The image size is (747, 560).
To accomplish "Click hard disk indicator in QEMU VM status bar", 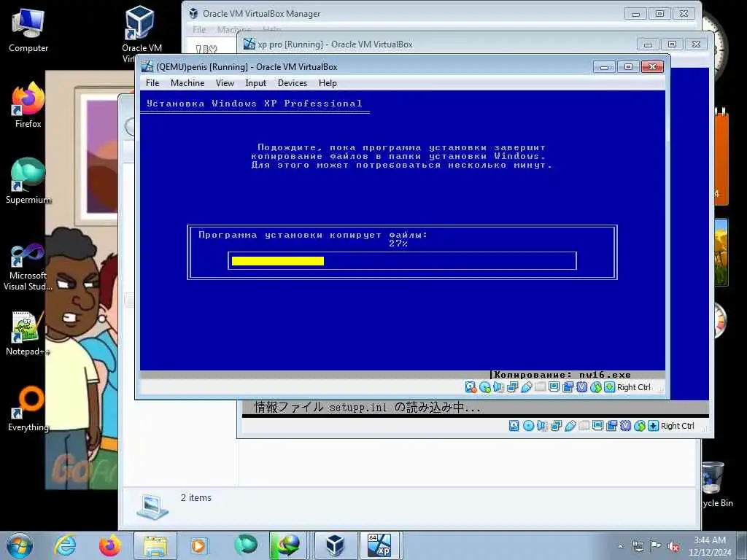I will click(471, 387).
